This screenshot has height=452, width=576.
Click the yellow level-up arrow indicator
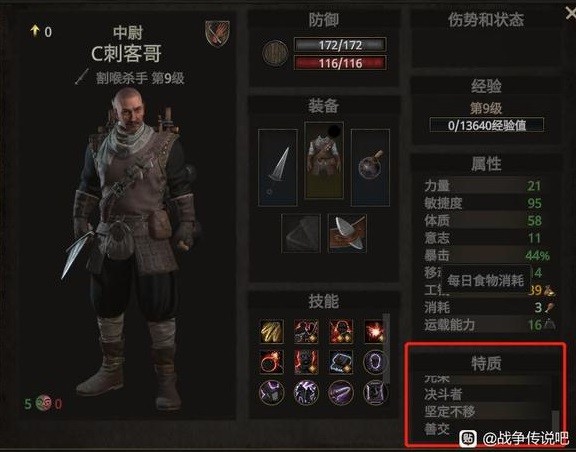point(35,31)
